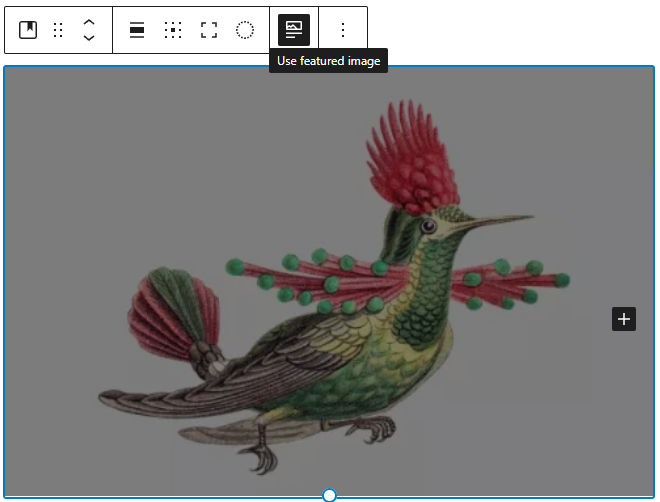Screen dimensions: 660x502
Task: Click the plus button to add a block
Action: pyautogui.click(x=624, y=319)
